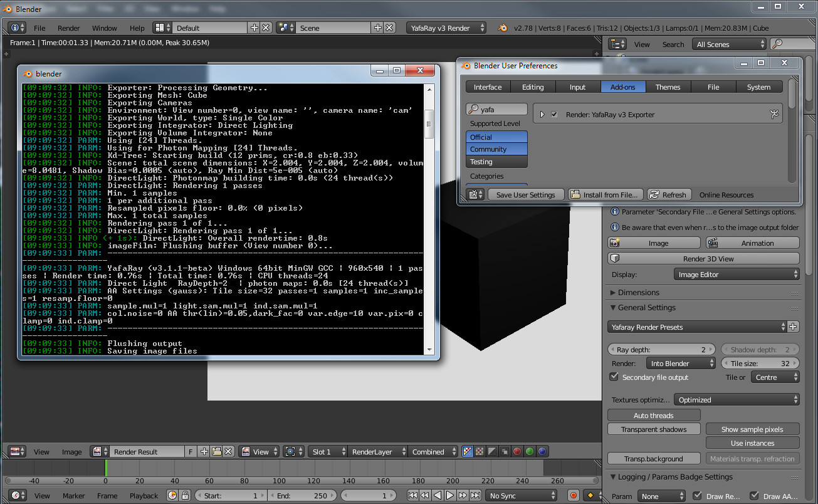Browse images linked to Render Result
Screen dimensions: 818x504
(100, 451)
